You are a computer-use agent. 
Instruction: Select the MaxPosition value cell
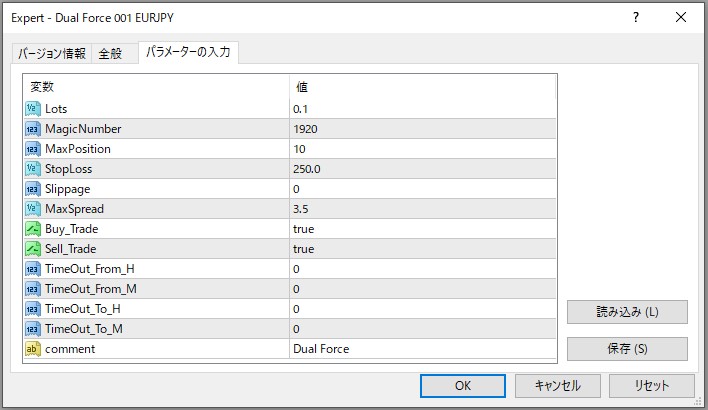pyautogui.click(x=420, y=148)
